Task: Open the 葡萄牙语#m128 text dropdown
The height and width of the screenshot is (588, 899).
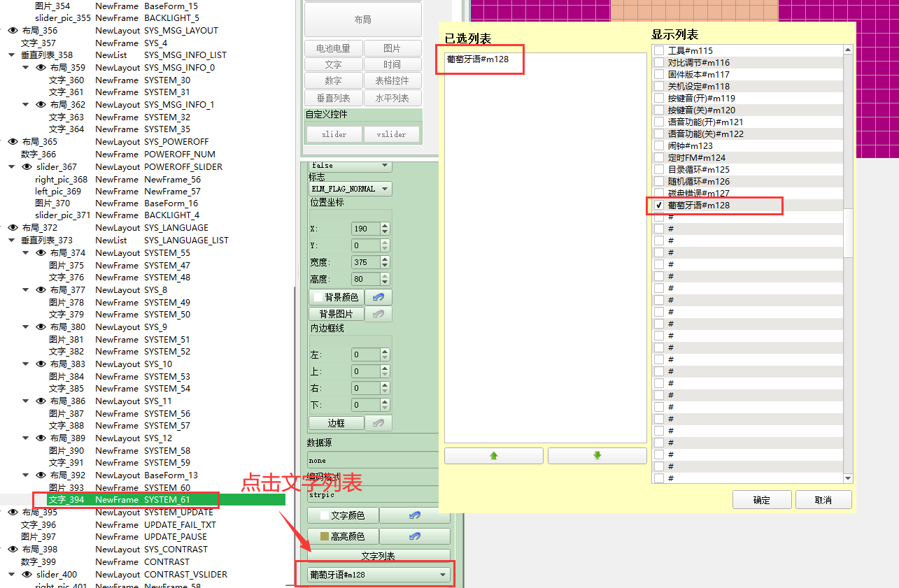Action: point(378,575)
